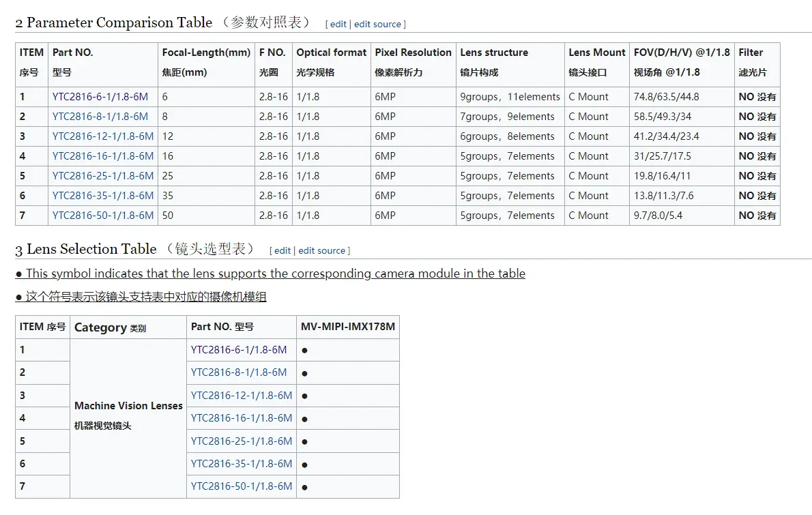The image size is (812, 515).
Task: Select YTC2816-6-1/1.8-6M link in Lens Selection Table
Action: tap(238, 350)
